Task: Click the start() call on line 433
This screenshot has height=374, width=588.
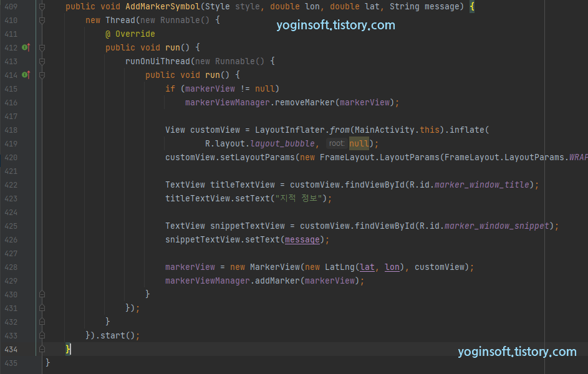Action: tap(117, 335)
